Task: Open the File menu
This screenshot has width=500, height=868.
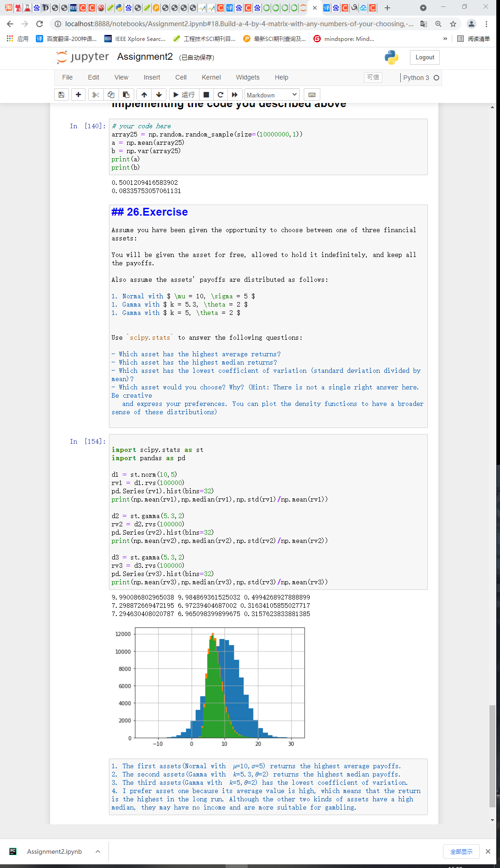Action: click(x=68, y=77)
